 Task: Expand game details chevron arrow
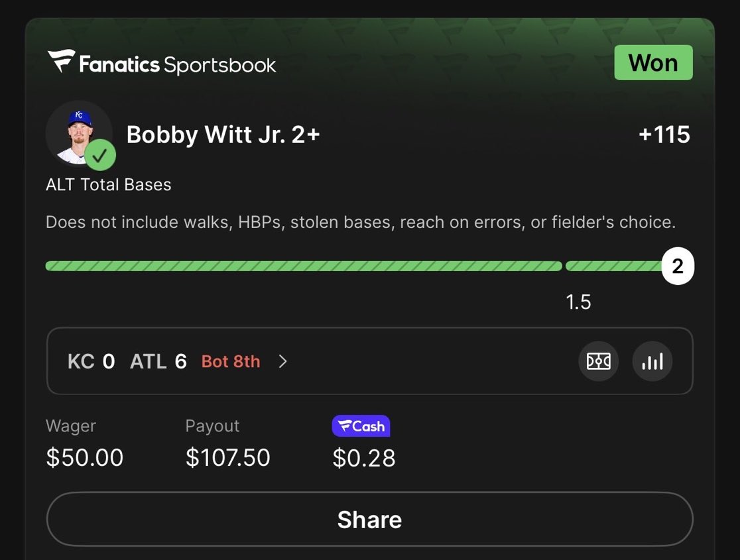coord(283,361)
